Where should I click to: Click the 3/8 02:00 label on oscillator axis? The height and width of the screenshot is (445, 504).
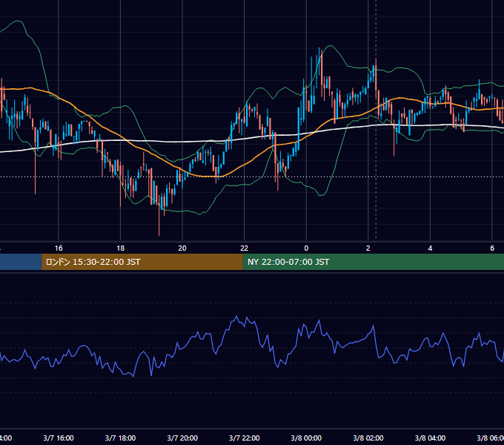point(368,438)
